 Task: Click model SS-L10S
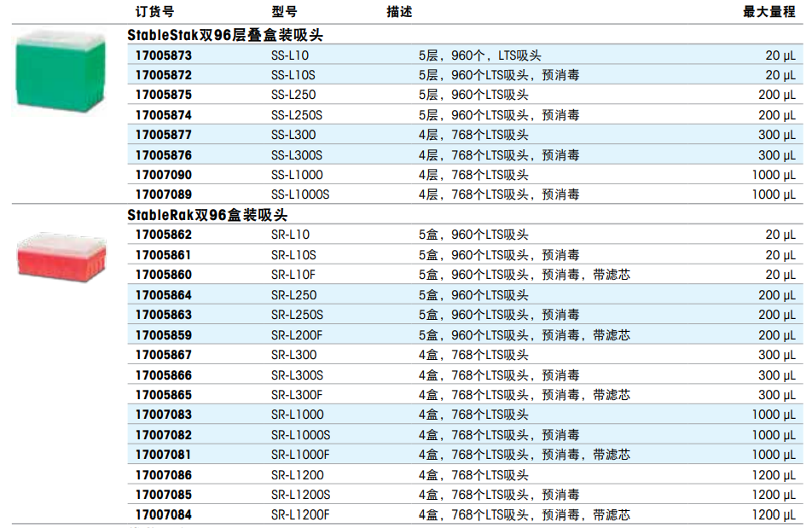coord(293,75)
